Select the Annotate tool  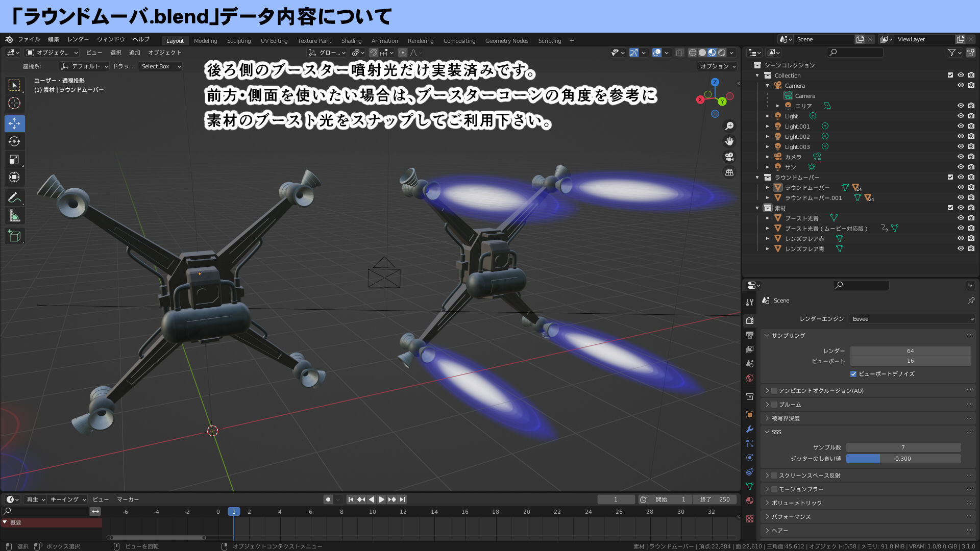click(14, 197)
